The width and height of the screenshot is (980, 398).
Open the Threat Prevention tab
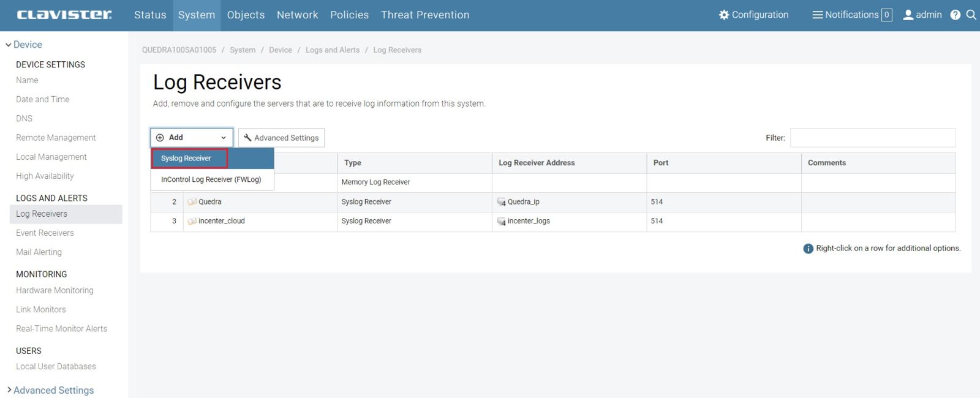point(425,15)
